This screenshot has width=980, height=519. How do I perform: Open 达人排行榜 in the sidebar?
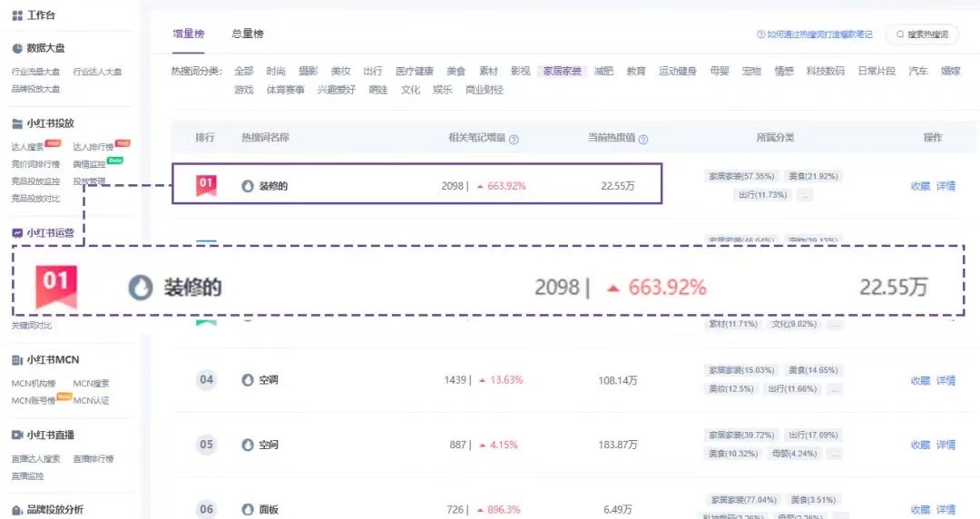93,147
